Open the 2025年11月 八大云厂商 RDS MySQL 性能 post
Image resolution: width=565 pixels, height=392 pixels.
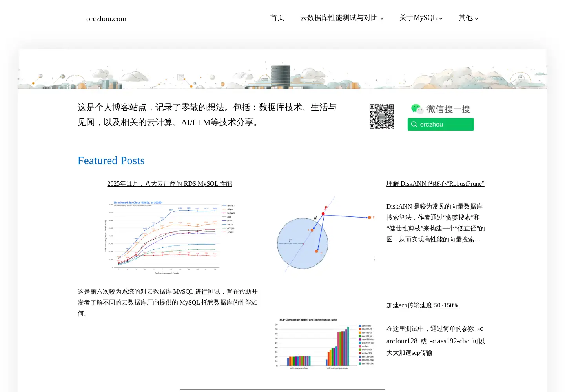[x=170, y=184]
